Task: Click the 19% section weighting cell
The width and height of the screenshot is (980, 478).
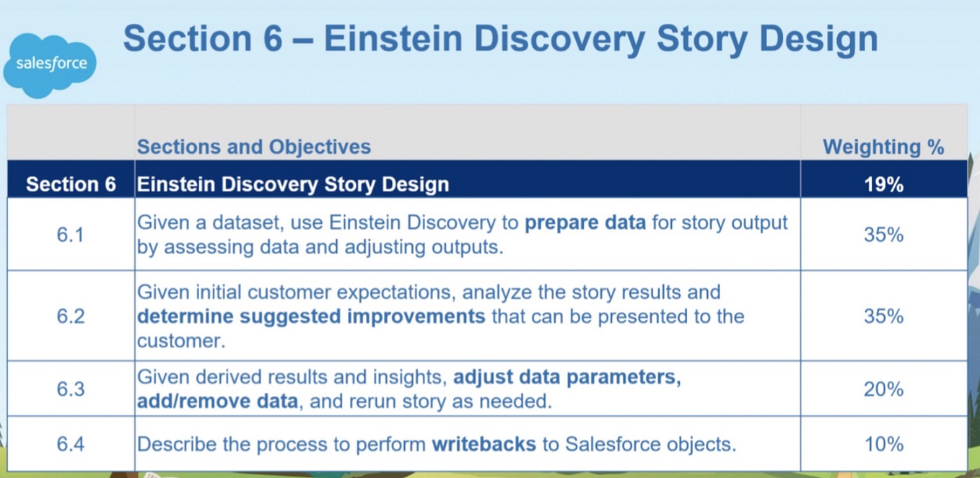Action: click(883, 185)
